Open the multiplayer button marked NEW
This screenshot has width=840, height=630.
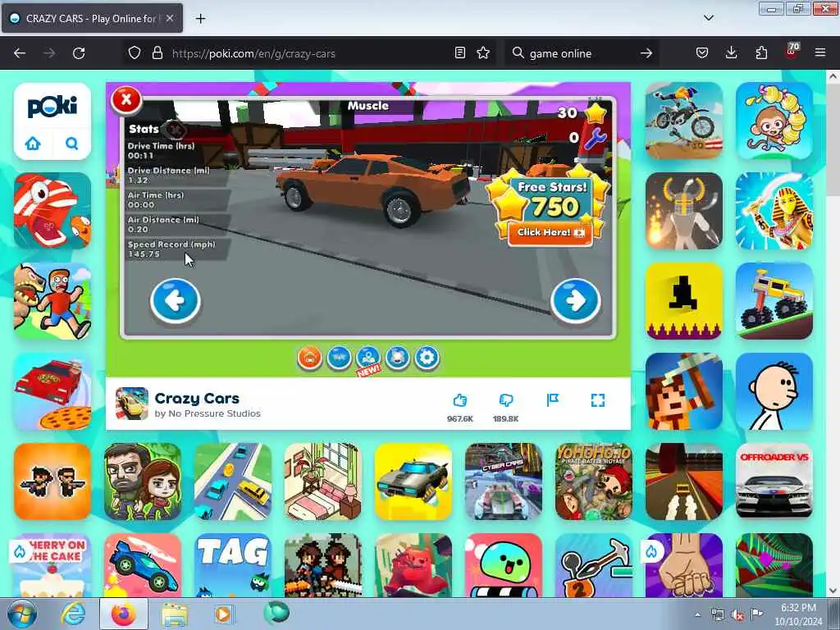coord(368,358)
